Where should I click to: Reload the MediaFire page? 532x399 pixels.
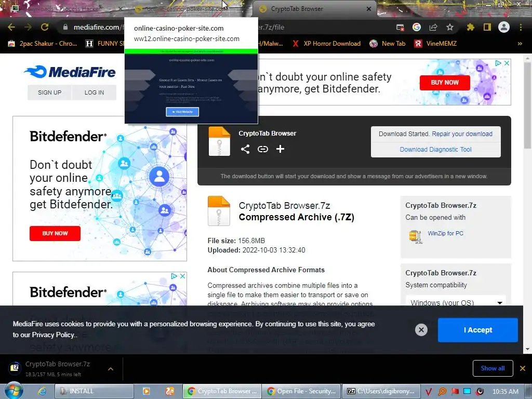coord(45,27)
